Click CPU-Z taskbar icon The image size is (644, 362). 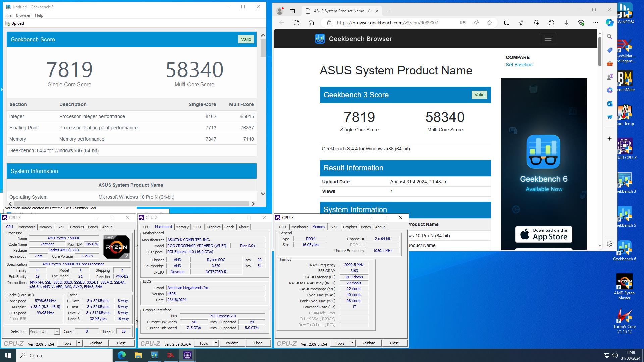point(187,355)
